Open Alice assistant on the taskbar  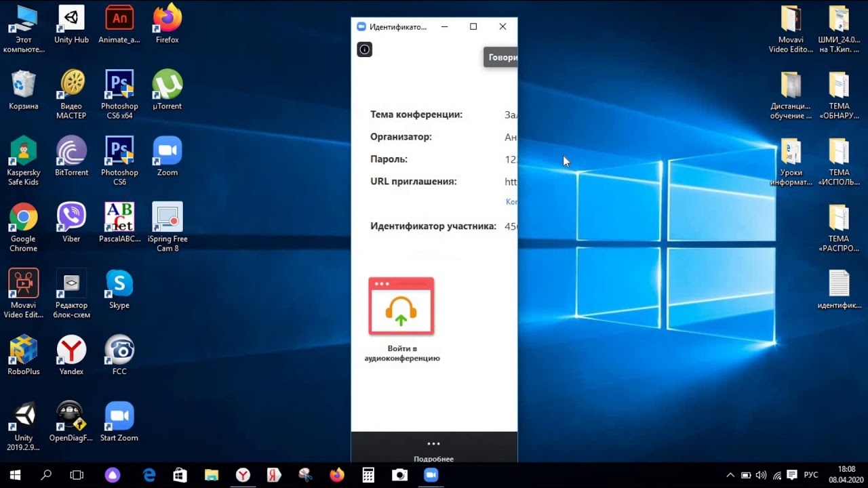[x=113, y=475]
